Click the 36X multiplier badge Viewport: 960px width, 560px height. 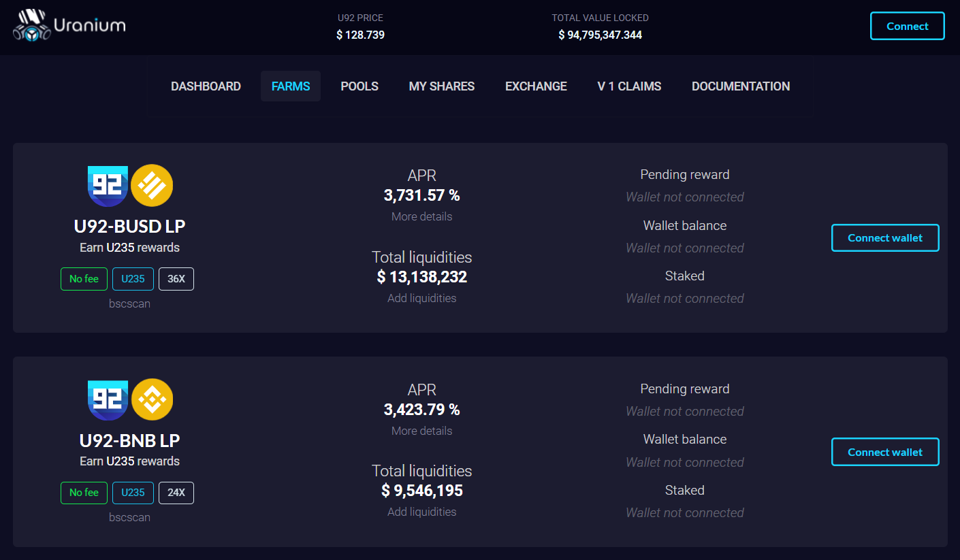176,279
